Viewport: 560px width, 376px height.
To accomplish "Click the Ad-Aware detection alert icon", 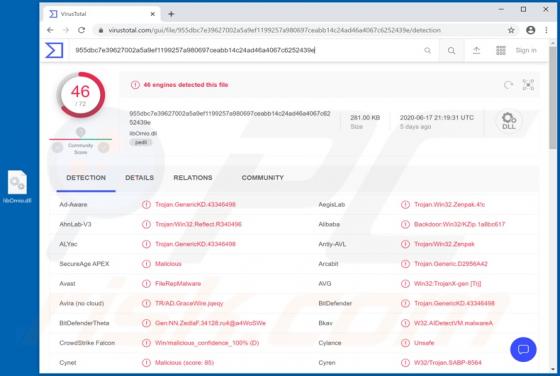I will [x=146, y=205].
